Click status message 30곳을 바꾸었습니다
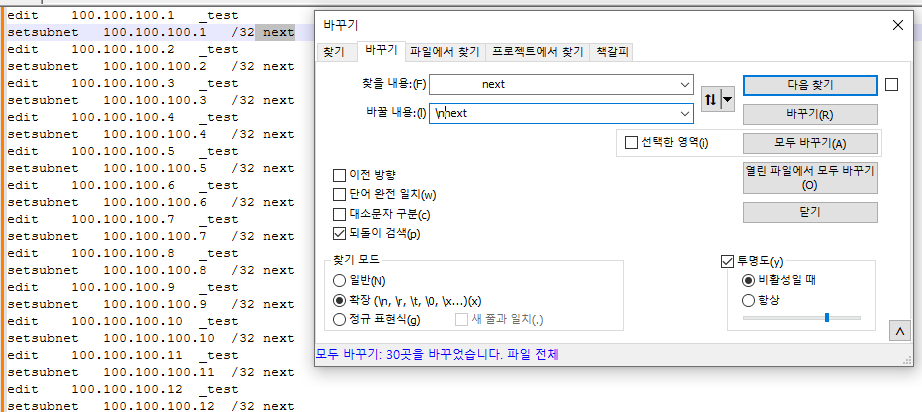 [x=444, y=354]
